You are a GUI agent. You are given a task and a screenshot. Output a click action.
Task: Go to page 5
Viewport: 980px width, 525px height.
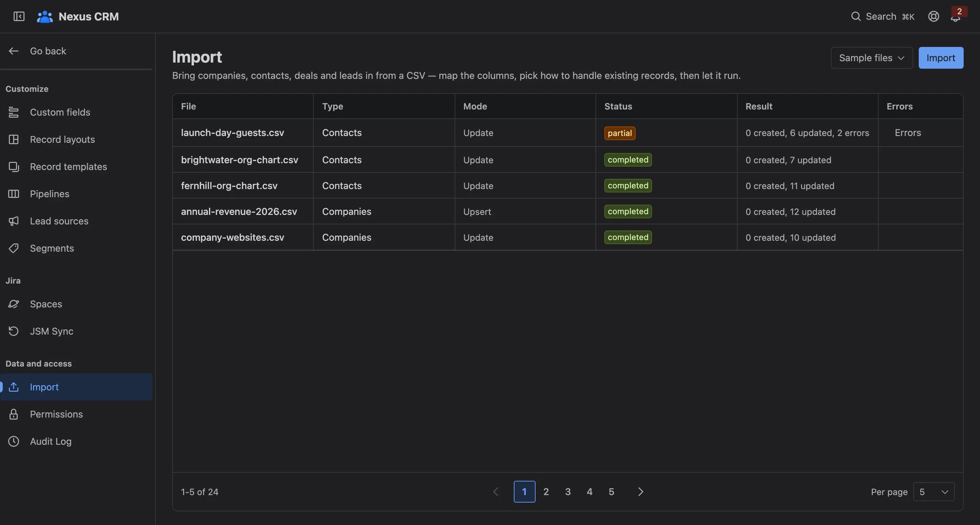point(611,492)
